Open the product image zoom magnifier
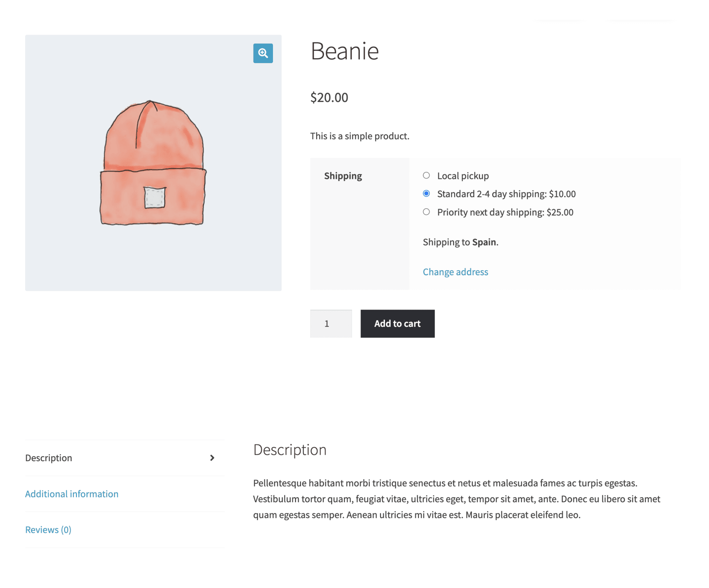709x588 pixels. click(x=262, y=53)
